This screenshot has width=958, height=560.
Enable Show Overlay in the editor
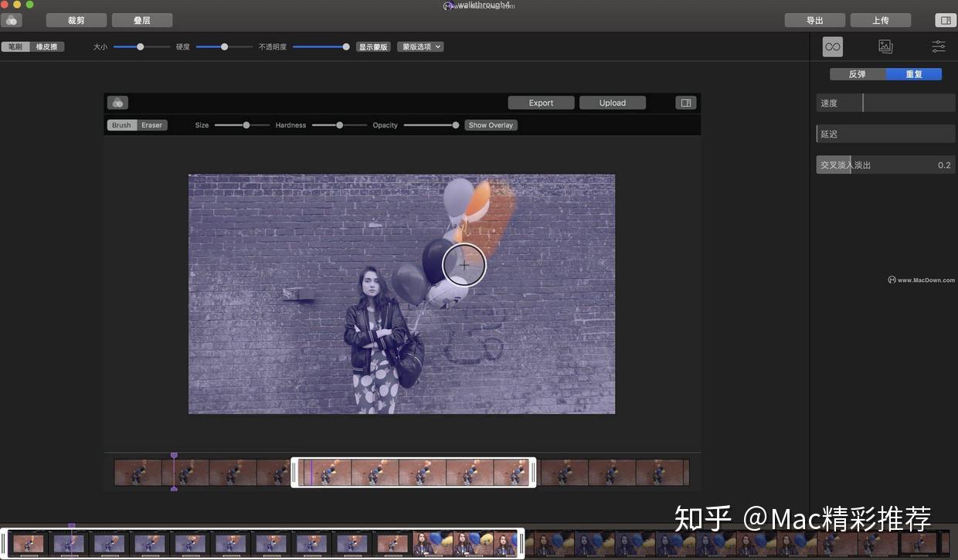pos(491,124)
